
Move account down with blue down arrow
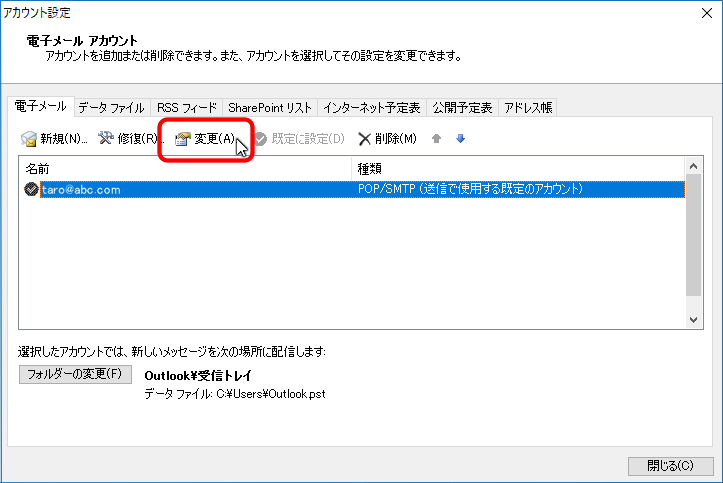461,139
